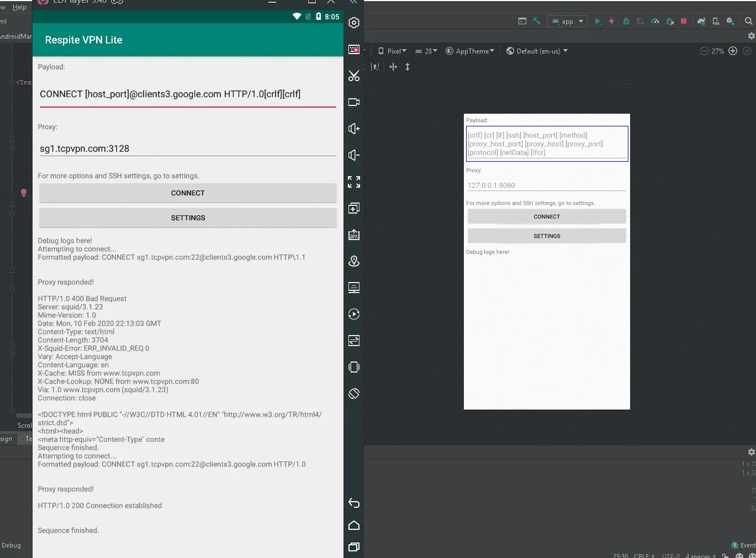Open the bottom tool window gear settings

coord(751,452)
